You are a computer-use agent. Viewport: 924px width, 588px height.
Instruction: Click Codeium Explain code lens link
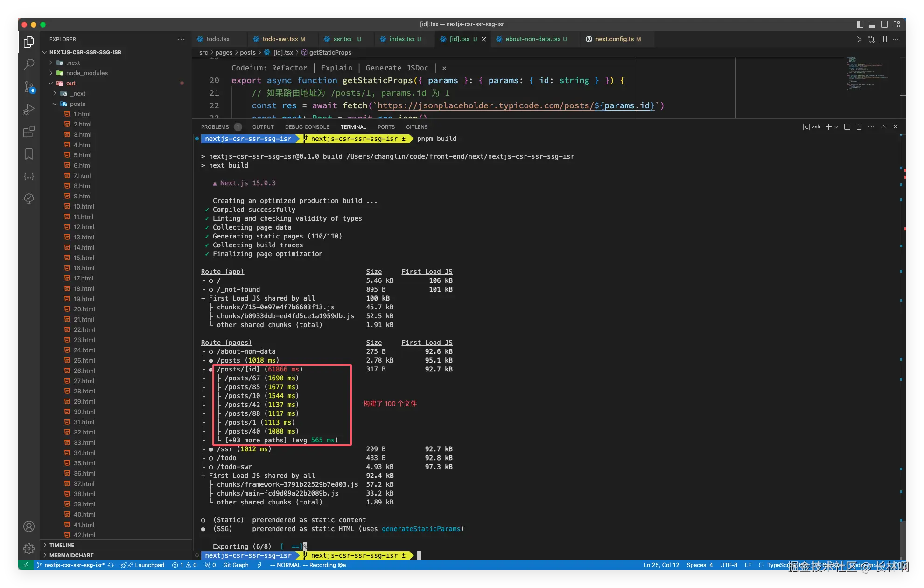[336, 68]
